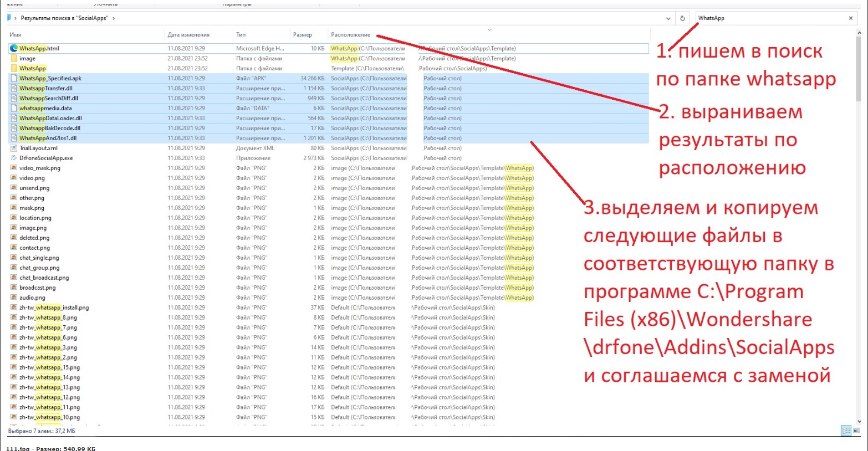Select WhatsApp_Specified.apk file icon
Image resolution: width=868 pixels, height=451 pixels.
point(14,78)
